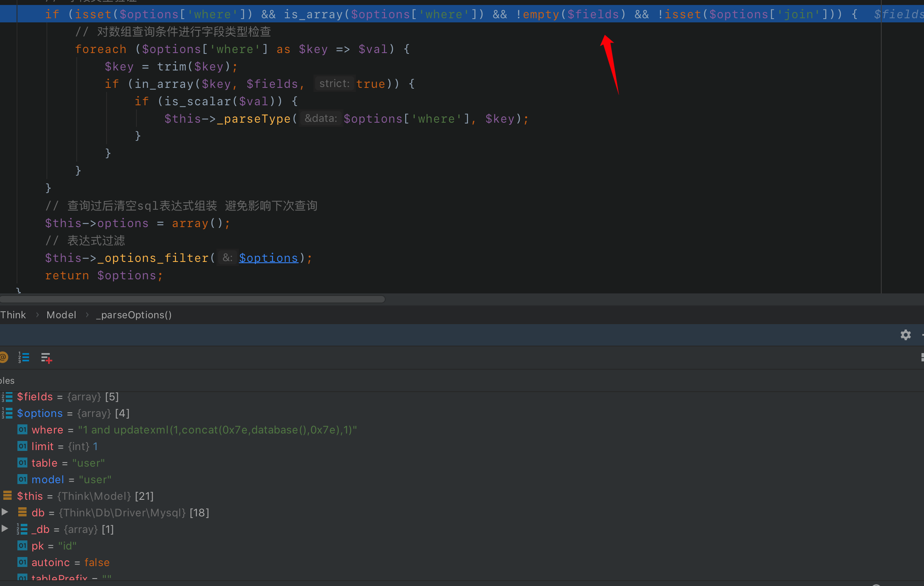Click the _parseOptions() breadcrumb
This screenshot has height=586, width=924.
(134, 315)
